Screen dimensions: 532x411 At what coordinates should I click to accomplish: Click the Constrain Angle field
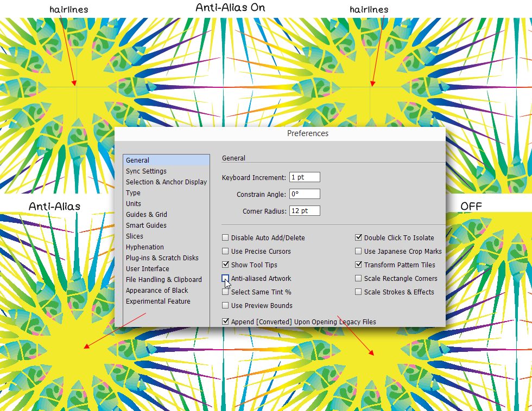tap(305, 194)
